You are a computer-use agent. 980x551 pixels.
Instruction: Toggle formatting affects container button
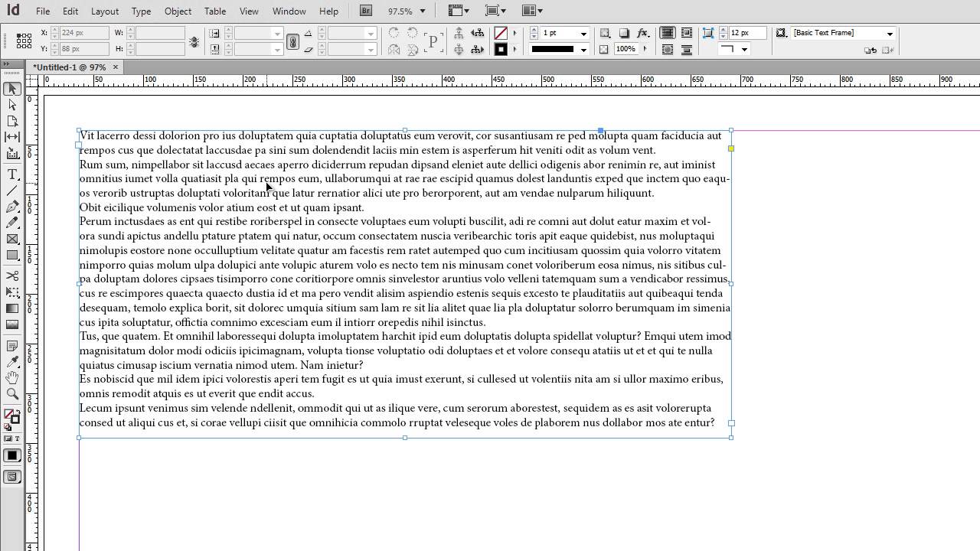8,439
